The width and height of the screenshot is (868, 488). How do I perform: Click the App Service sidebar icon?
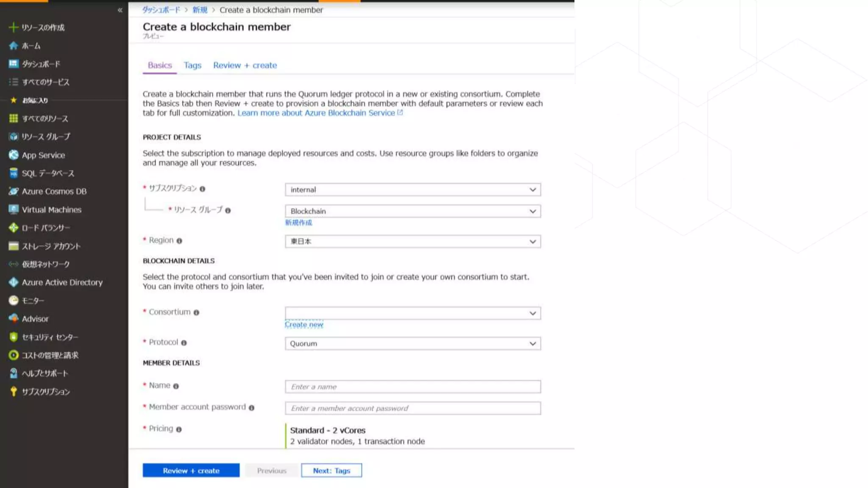click(14, 155)
